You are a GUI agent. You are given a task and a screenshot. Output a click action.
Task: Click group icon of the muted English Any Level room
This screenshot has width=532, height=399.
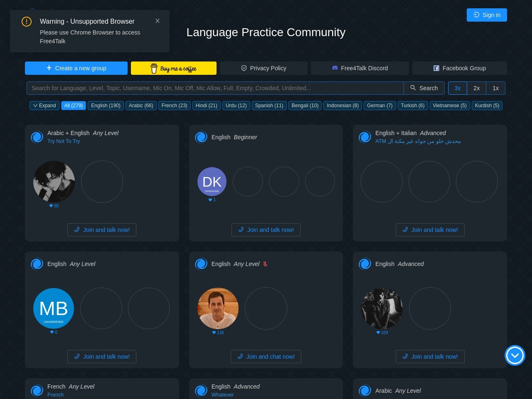point(201,264)
